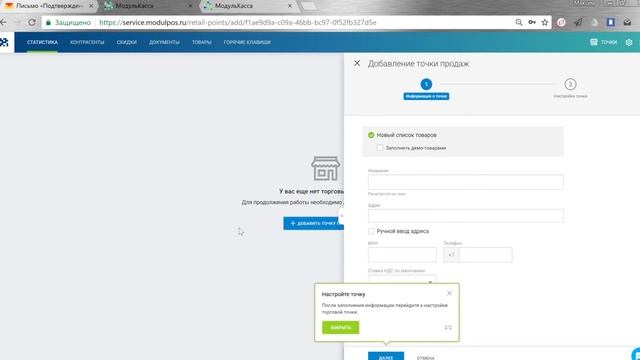Image resolution: width=640 pixels, height=360 pixels.
Task: Open the chat bubble icon in corner
Action: click(x=636, y=354)
